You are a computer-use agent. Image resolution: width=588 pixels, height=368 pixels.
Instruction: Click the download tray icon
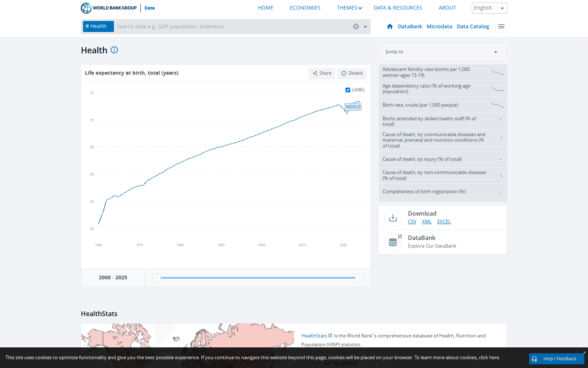[393, 218]
